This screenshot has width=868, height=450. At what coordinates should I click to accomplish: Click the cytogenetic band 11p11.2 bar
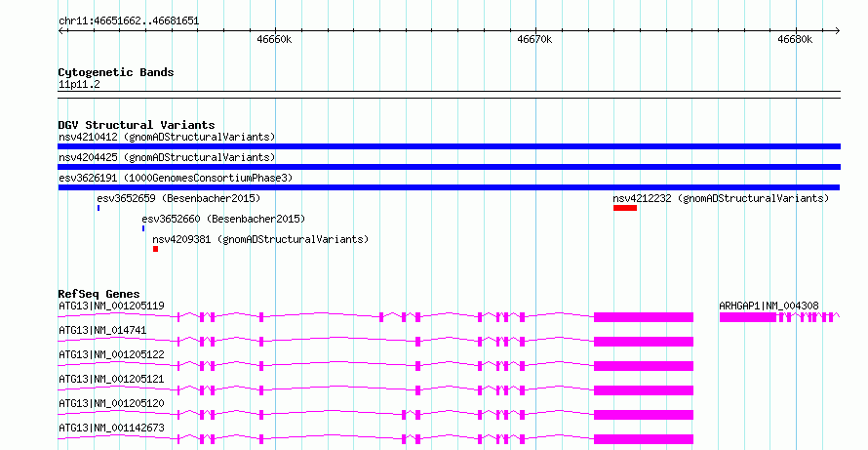click(449, 95)
